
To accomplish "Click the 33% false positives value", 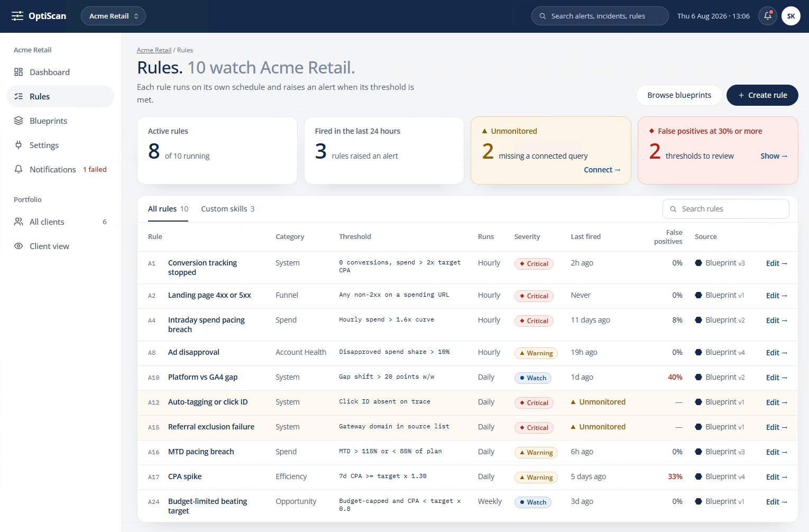I will (675, 476).
